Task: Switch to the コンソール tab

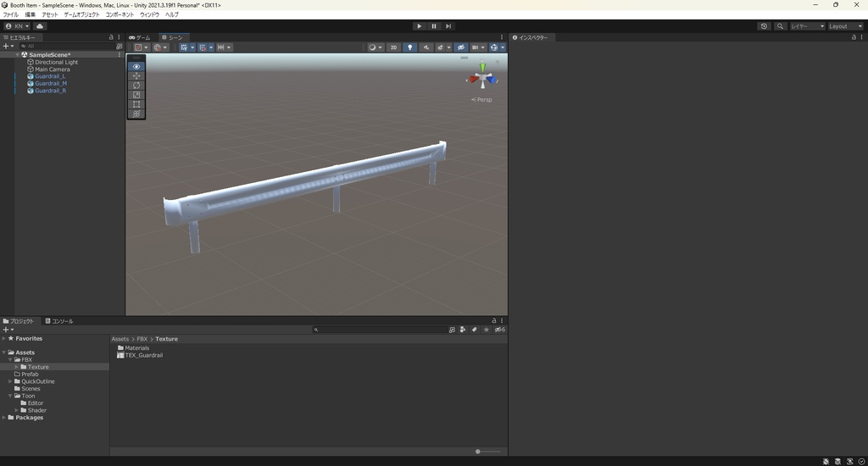Action: (x=59, y=321)
